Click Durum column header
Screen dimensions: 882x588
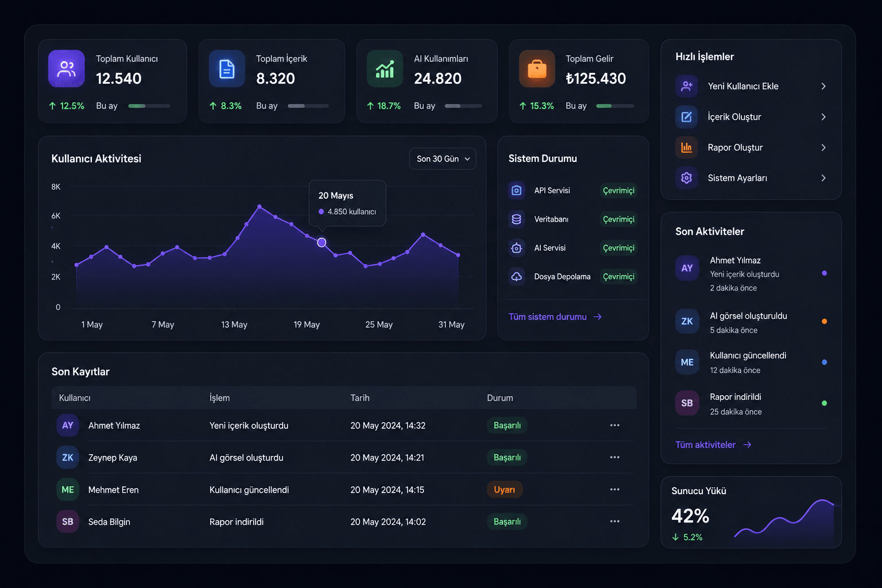(x=500, y=398)
